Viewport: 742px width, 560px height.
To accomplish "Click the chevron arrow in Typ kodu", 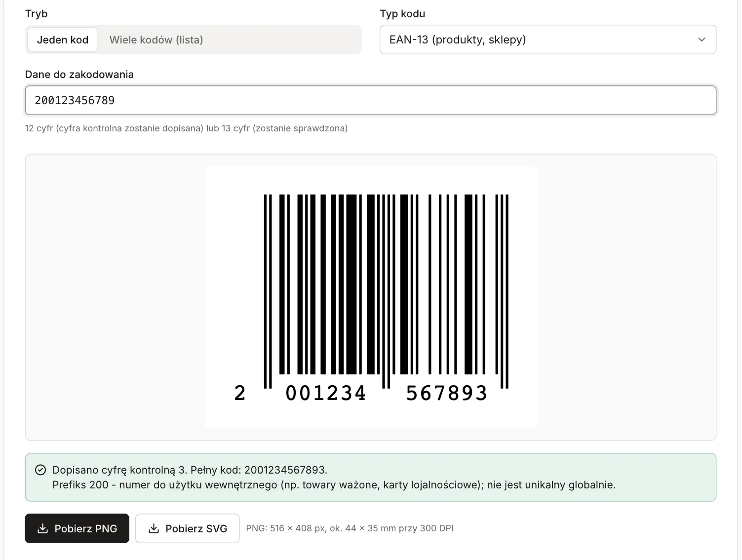I will click(702, 40).
